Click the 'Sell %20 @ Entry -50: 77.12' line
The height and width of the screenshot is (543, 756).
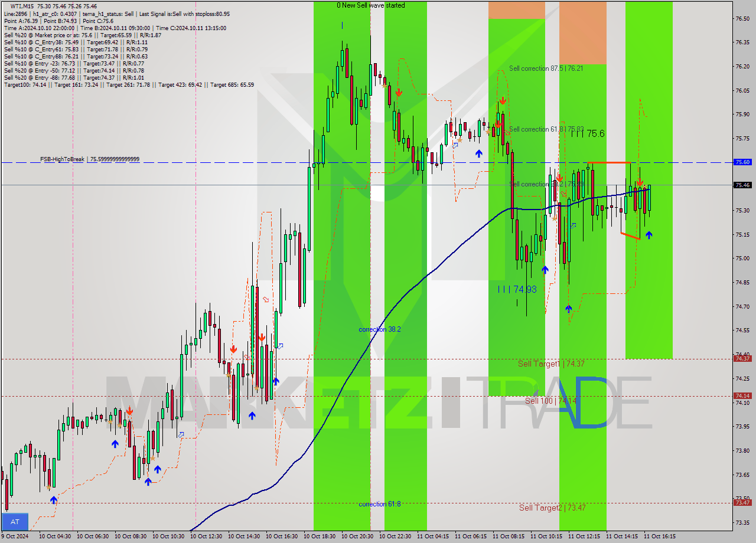[74, 70]
